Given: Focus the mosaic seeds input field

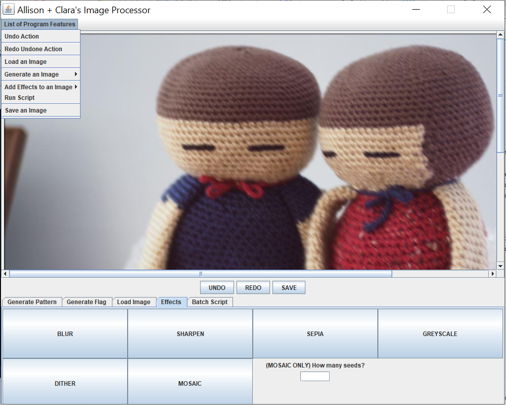Looking at the screenshot, I should click(315, 376).
